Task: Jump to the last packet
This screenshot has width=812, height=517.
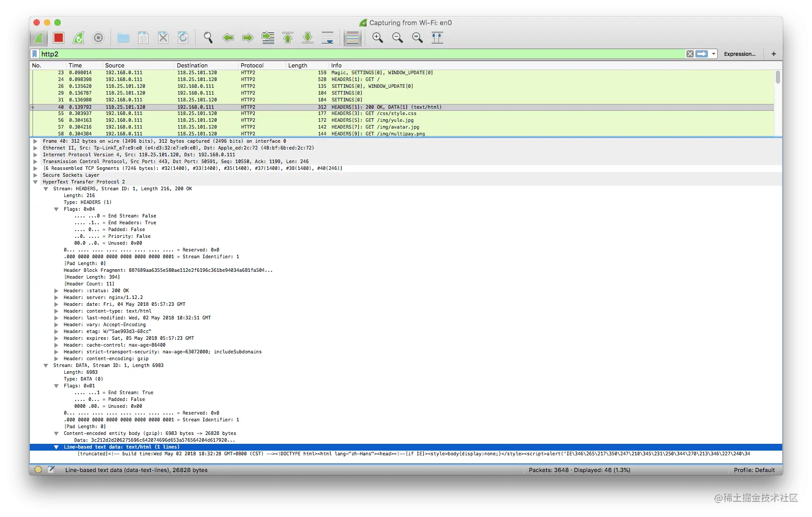Action: click(308, 38)
